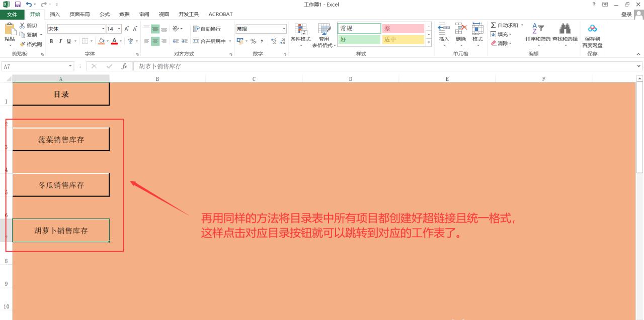Screen dimensions: 644x320
Task: Decrease decimal places
Action: click(x=282, y=41)
